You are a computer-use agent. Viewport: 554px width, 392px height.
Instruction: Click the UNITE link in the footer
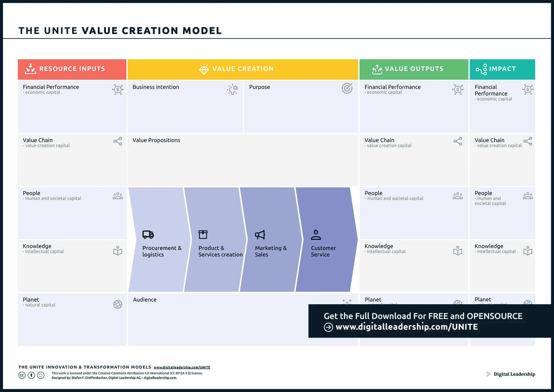pos(181,367)
